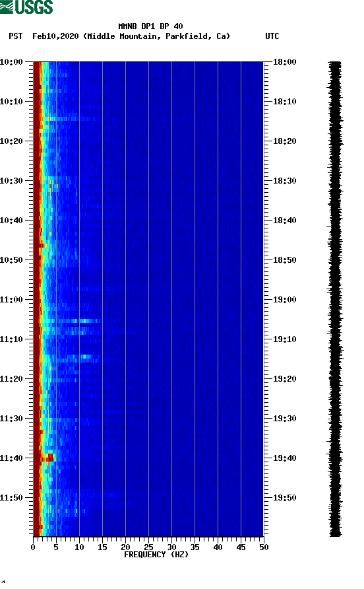Image resolution: width=364 pixels, height=589 pixels.
Task: Click the 10:40 PST time label
Action: (x=11, y=221)
